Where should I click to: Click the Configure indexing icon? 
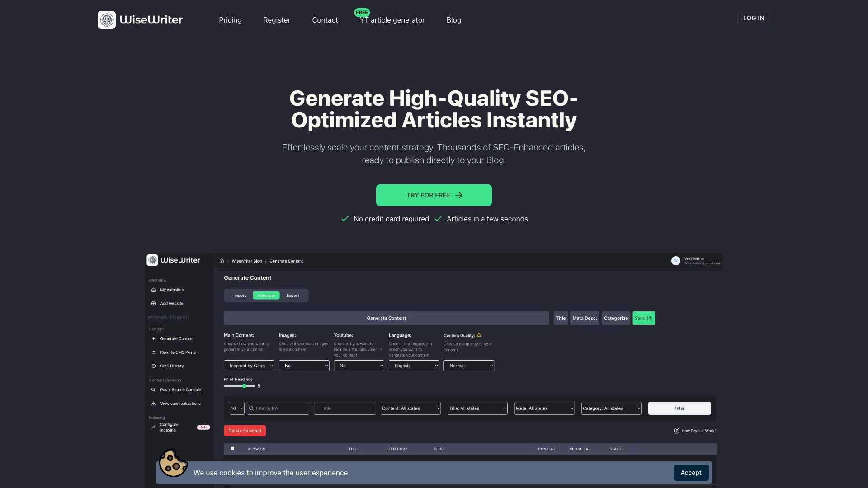(x=154, y=427)
